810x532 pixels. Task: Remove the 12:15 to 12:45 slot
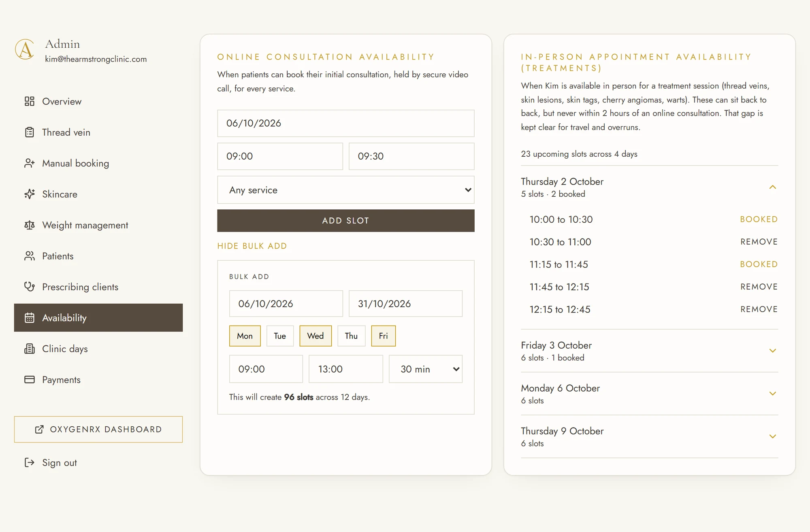pyautogui.click(x=759, y=309)
